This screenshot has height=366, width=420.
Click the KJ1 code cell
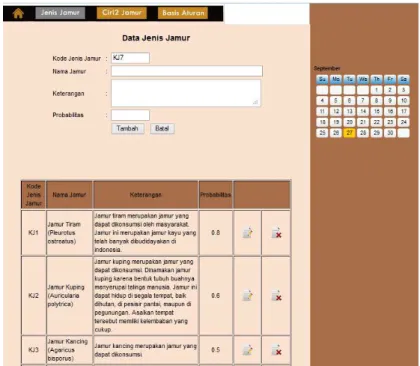(x=33, y=233)
